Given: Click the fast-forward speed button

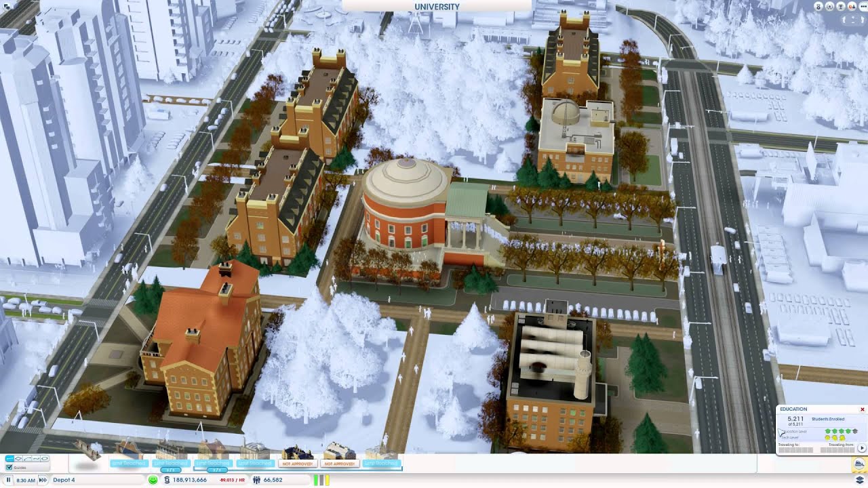Looking at the screenshot, I should click(x=43, y=480).
